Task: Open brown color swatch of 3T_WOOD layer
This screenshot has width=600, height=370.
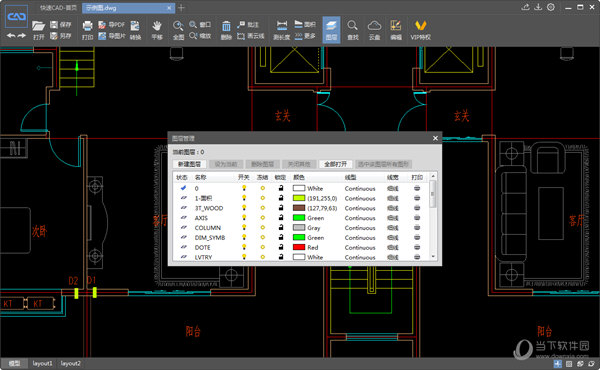Action: click(299, 208)
